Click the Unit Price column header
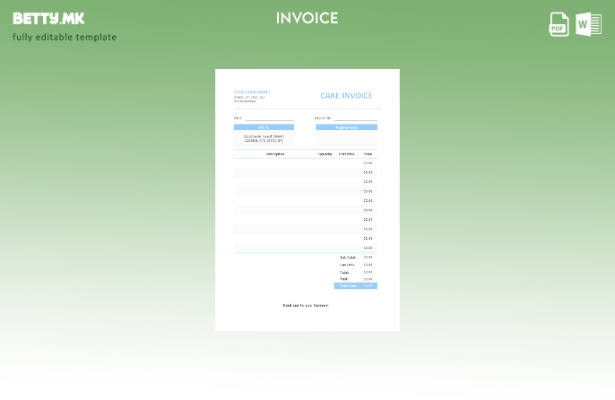Viewport: 615px width, 400px height. [x=346, y=154]
